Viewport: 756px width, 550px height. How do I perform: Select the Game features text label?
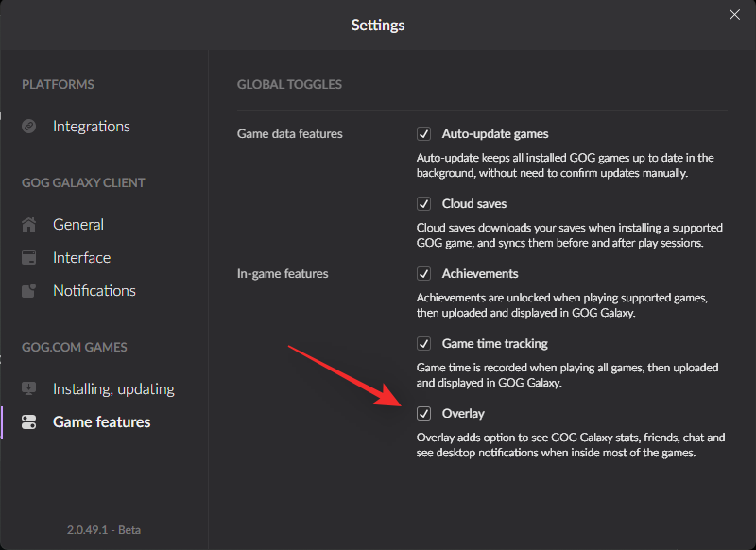coord(101,422)
